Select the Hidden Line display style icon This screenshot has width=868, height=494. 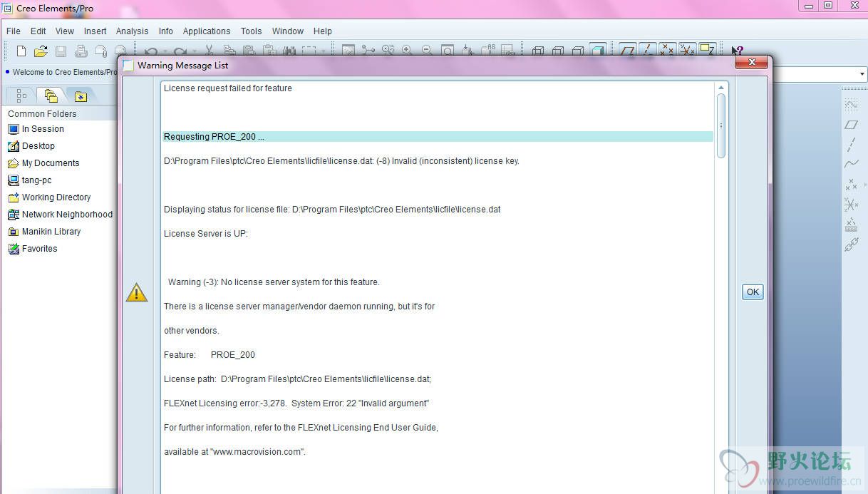coord(559,51)
